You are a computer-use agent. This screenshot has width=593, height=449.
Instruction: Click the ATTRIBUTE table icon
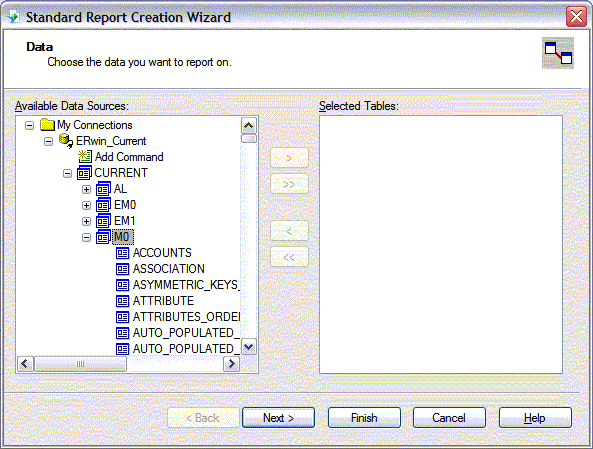tap(122, 301)
